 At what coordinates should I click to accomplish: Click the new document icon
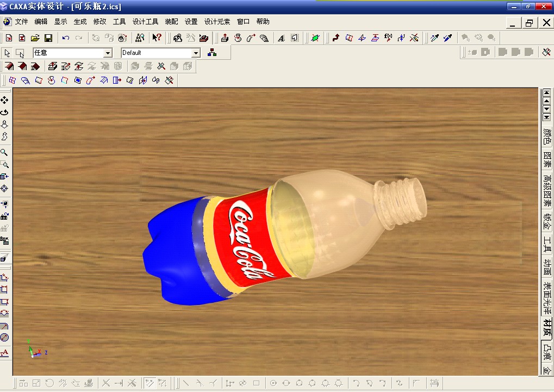[x=9, y=38]
